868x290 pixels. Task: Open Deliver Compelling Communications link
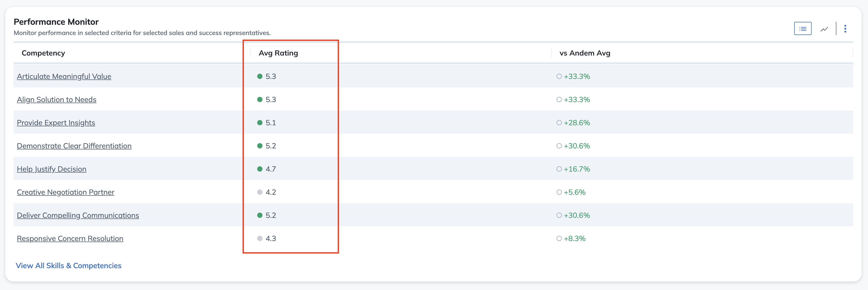78,215
